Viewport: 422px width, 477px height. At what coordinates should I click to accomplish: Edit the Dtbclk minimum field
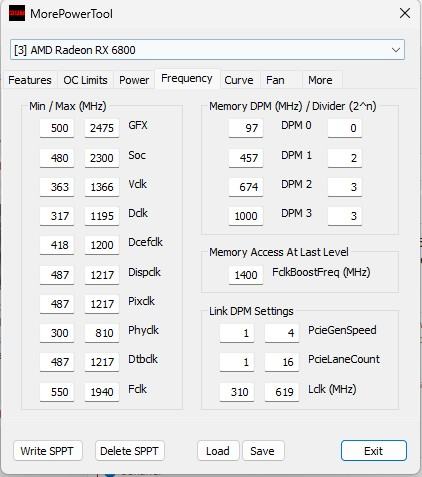[57, 362]
